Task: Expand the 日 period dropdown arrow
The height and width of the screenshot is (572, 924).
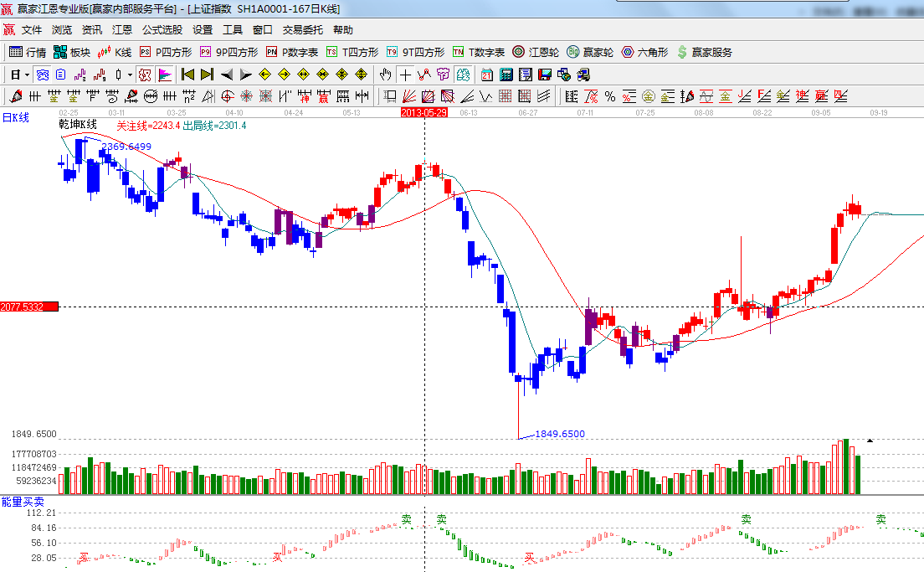Action: click(27, 75)
